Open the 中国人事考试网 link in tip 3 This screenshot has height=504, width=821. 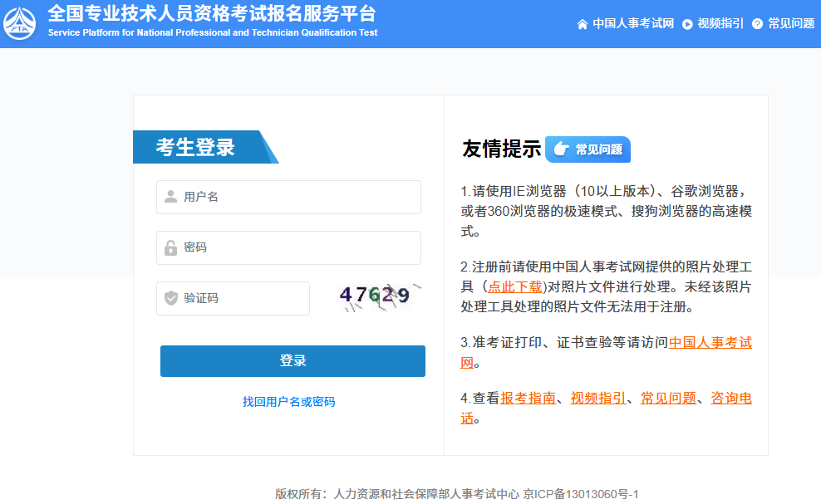tap(710, 342)
